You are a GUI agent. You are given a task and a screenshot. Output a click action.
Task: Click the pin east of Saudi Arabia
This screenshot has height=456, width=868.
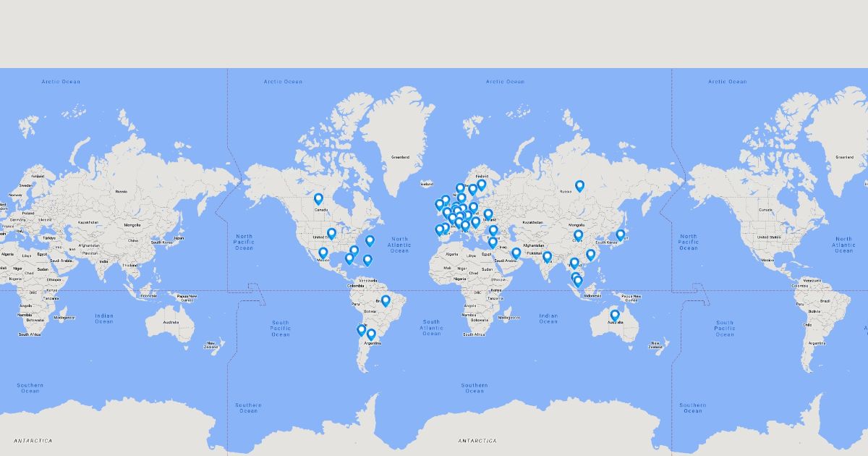point(516,253)
